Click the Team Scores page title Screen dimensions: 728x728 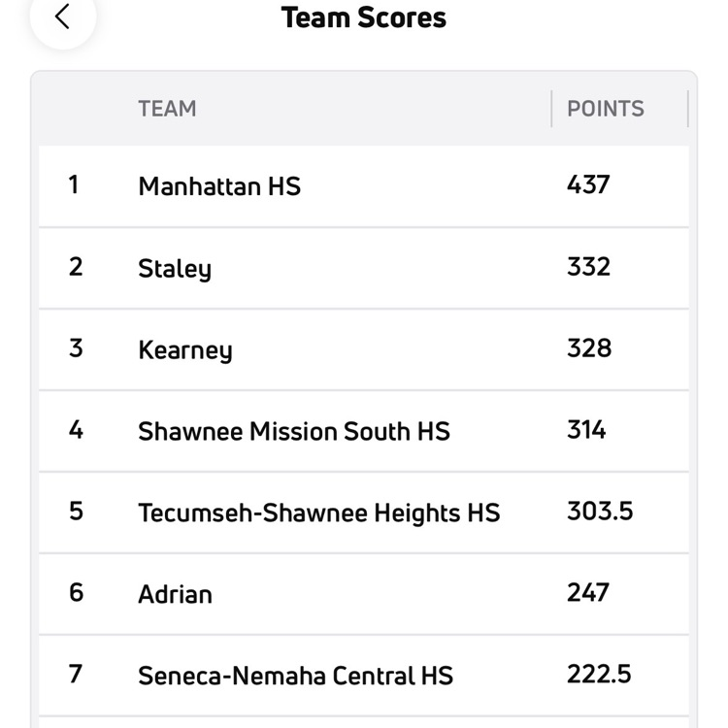coord(364,17)
